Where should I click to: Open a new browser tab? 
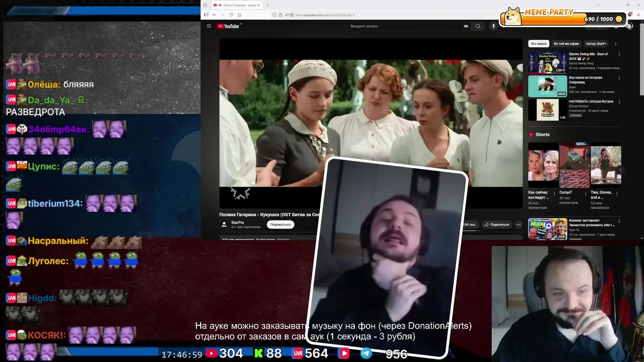(267, 5)
